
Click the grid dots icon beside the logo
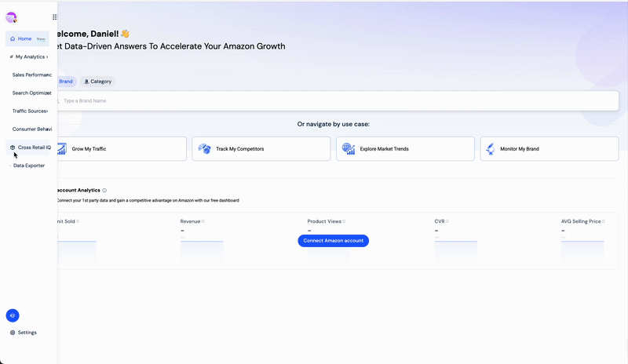click(54, 16)
